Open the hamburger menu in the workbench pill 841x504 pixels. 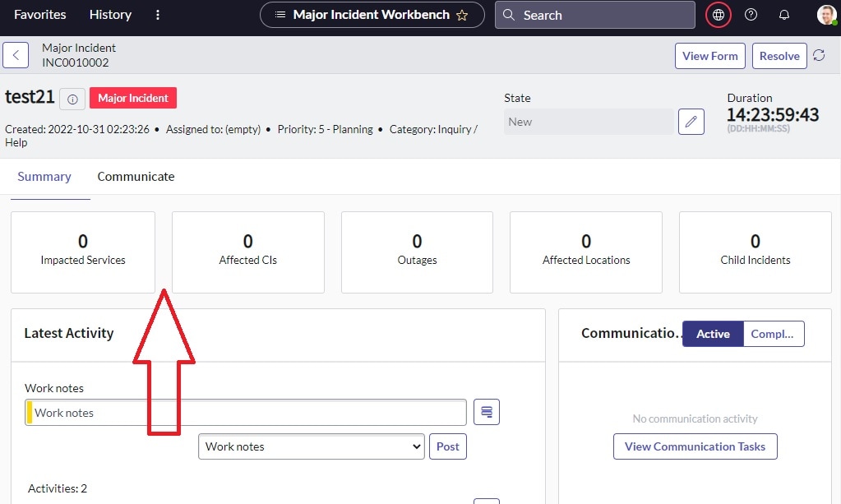click(280, 15)
